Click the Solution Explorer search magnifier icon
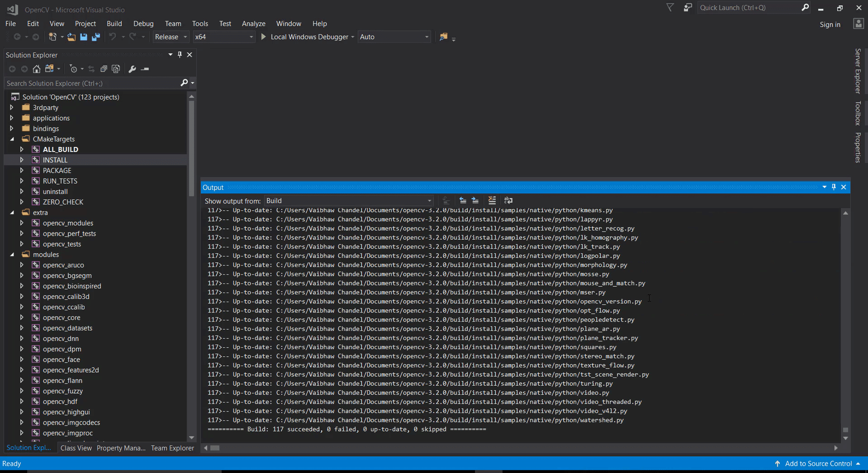Screen dimensions: 868x473 [x=184, y=83]
